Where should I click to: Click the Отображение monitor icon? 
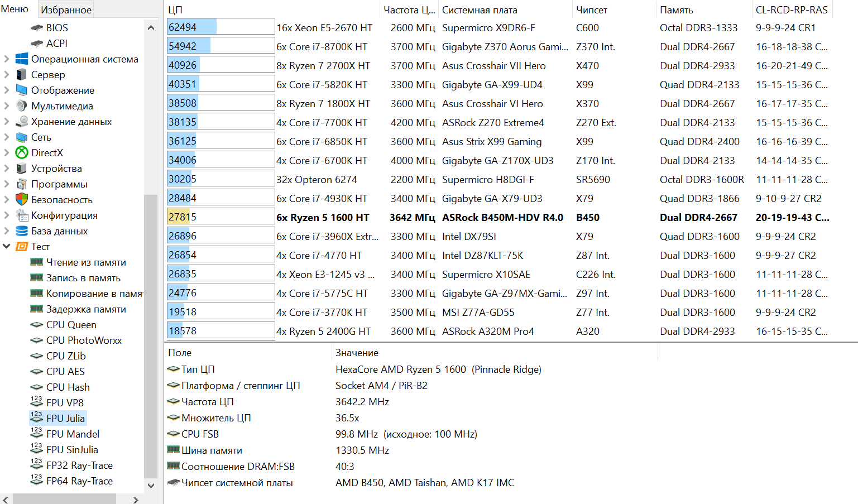(22, 90)
